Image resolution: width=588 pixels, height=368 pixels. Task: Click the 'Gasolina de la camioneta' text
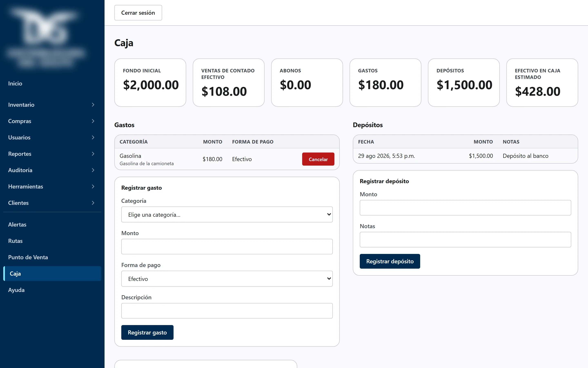pos(147,164)
